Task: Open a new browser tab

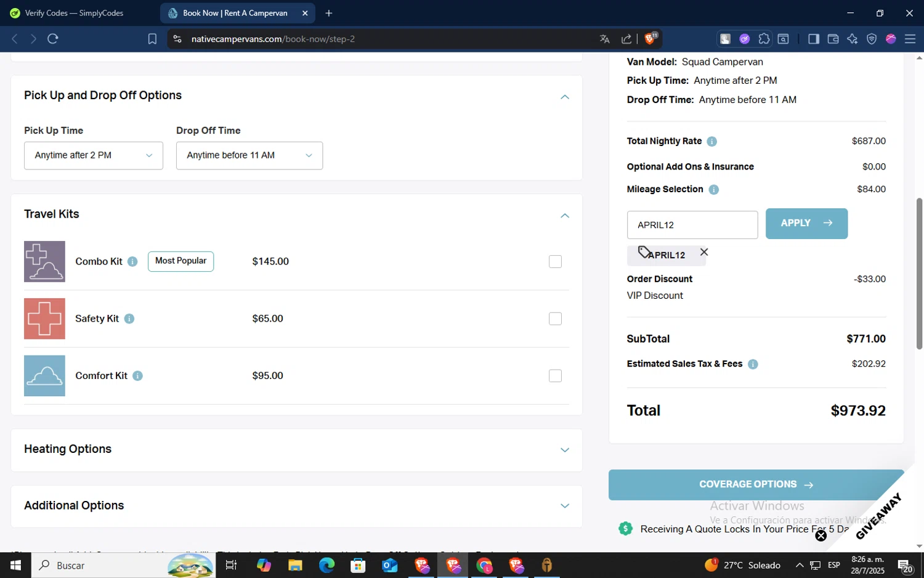Action: coord(329,13)
